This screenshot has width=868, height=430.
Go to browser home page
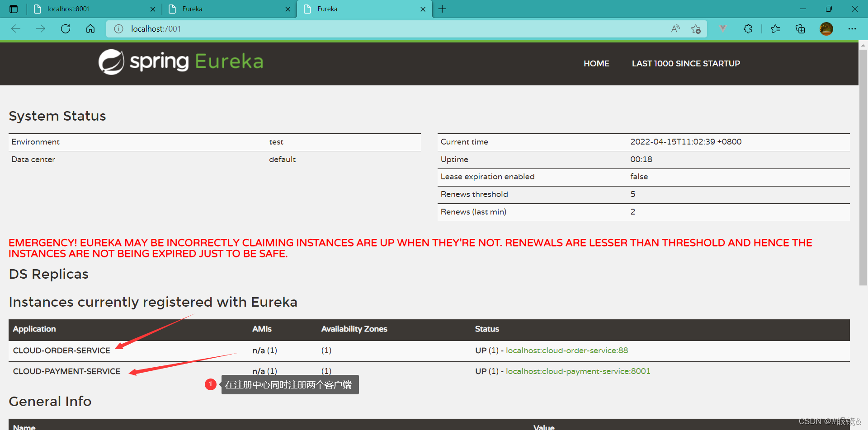coord(90,29)
